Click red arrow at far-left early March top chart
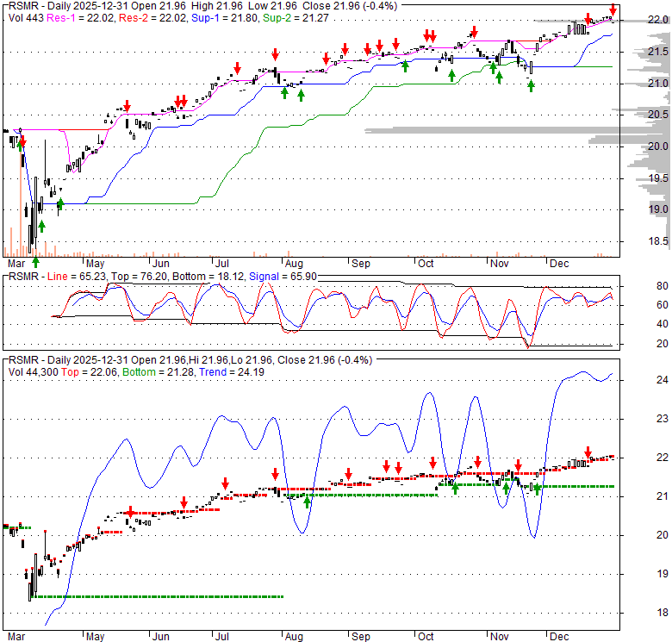Screen dimensions: 672x642 tap(20, 136)
